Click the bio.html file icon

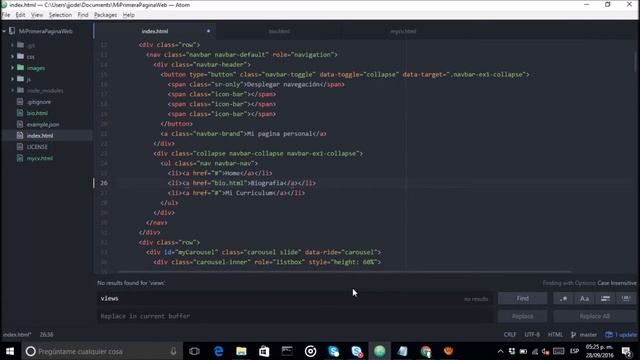coord(20,113)
